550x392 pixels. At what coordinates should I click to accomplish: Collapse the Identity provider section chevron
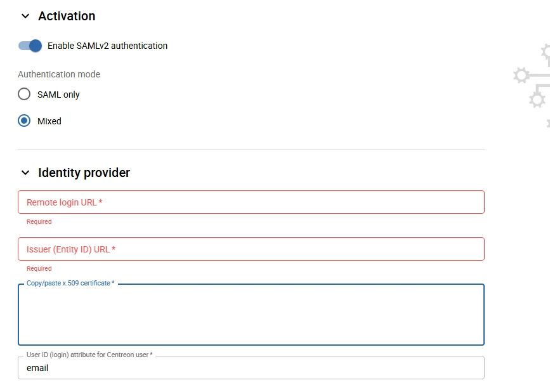25,173
